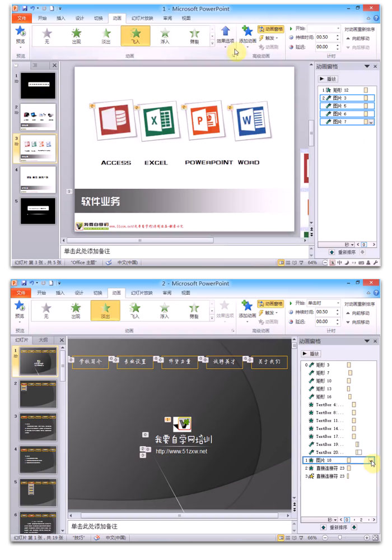Select 飞入 animation in bottom window gallery
Viewport: 392px width, 560px height.
pyautogui.click(x=135, y=310)
